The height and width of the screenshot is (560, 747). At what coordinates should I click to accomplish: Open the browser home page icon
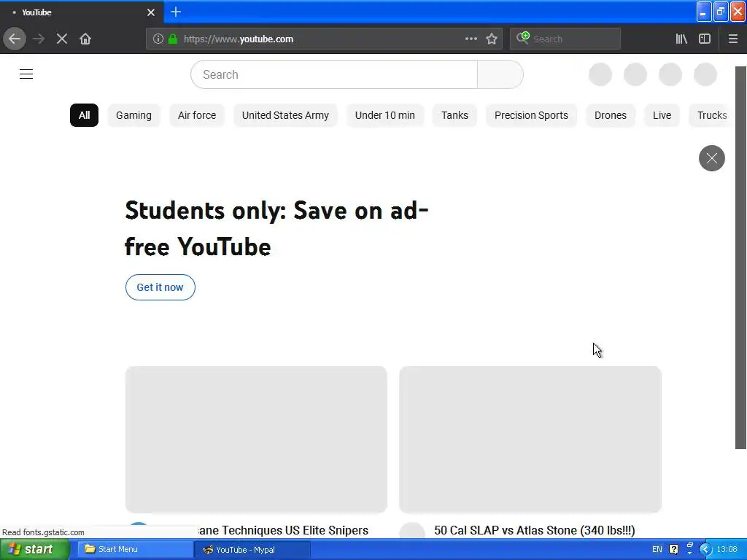pos(85,39)
